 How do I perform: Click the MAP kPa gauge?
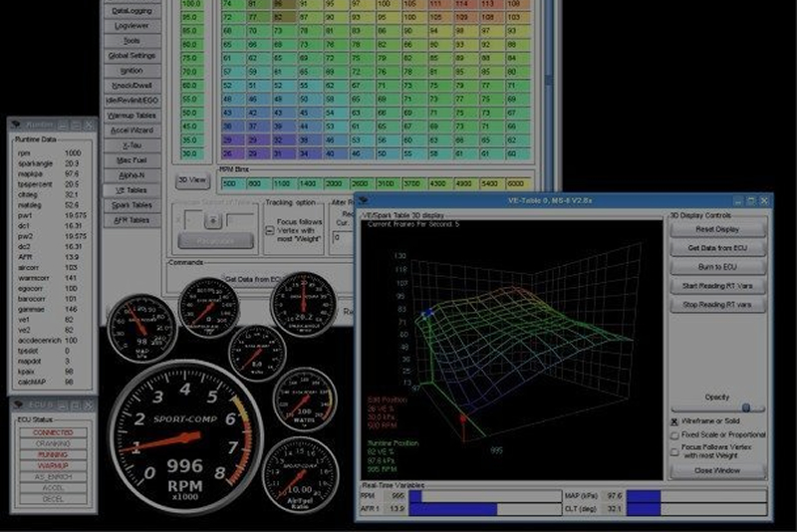point(141,330)
